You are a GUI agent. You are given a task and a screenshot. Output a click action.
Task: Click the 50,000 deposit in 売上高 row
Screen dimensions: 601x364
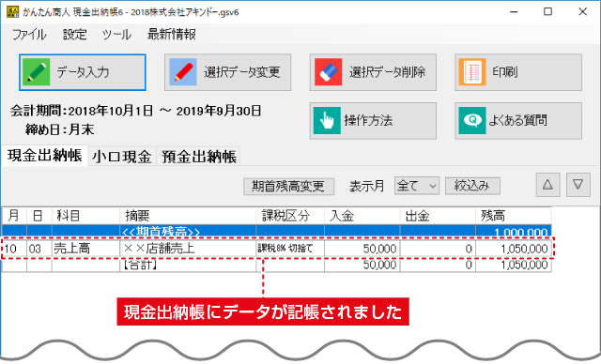pyautogui.click(x=362, y=249)
